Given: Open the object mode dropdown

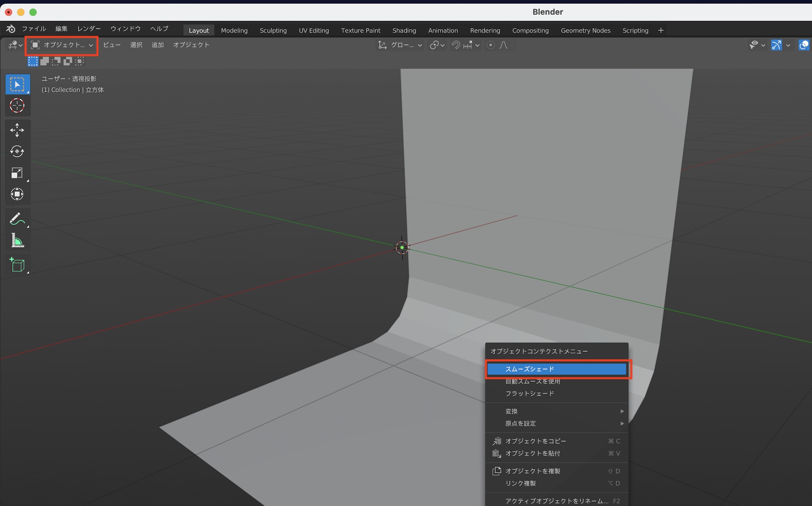Looking at the screenshot, I should (x=62, y=45).
